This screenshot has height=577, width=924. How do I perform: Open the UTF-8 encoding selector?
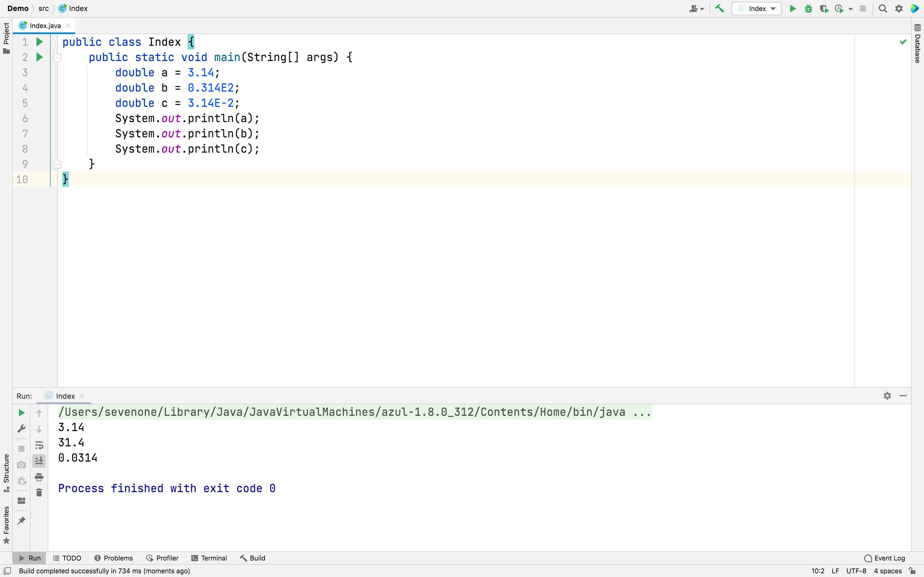[856, 571]
